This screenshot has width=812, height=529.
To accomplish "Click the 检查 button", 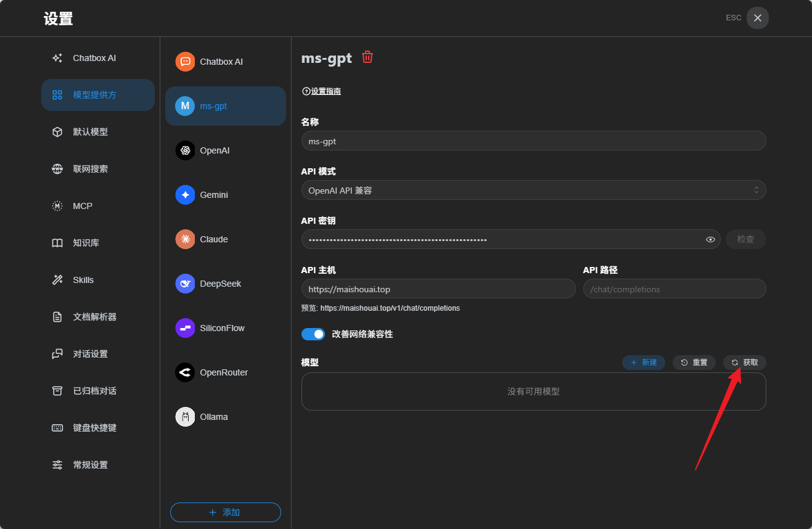I will [746, 239].
